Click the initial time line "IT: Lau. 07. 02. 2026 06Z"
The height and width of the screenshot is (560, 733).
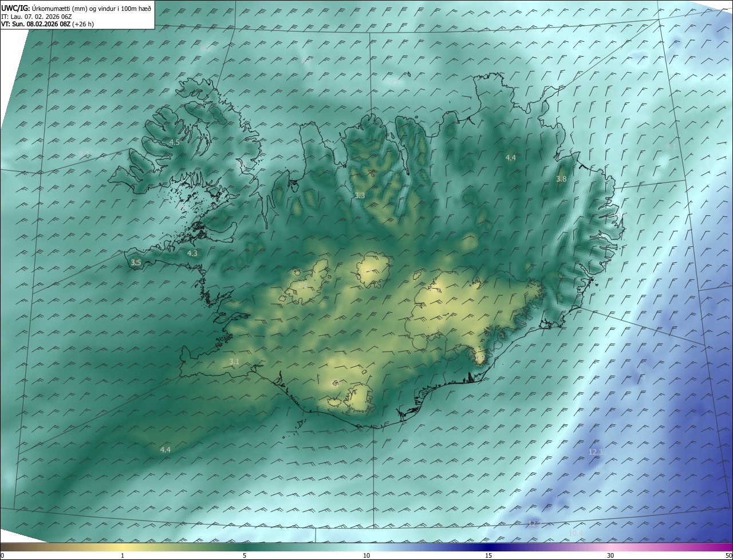[36, 17]
